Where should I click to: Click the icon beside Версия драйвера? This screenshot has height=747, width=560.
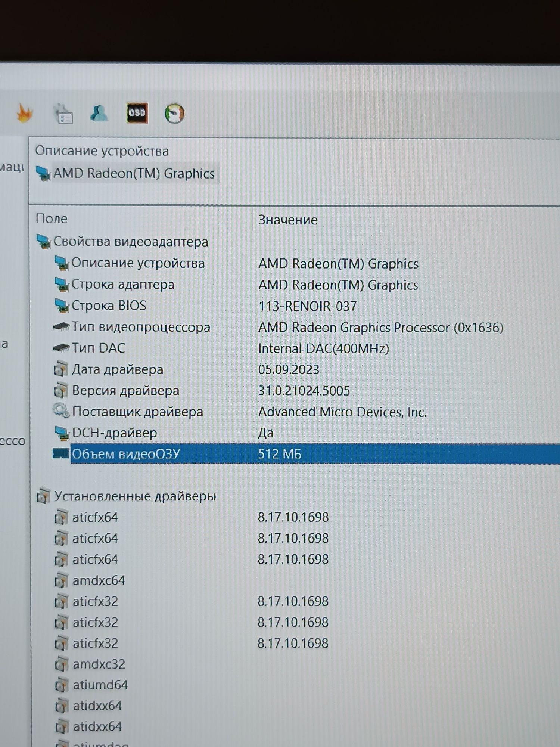pyautogui.click(x=61, y=390)
